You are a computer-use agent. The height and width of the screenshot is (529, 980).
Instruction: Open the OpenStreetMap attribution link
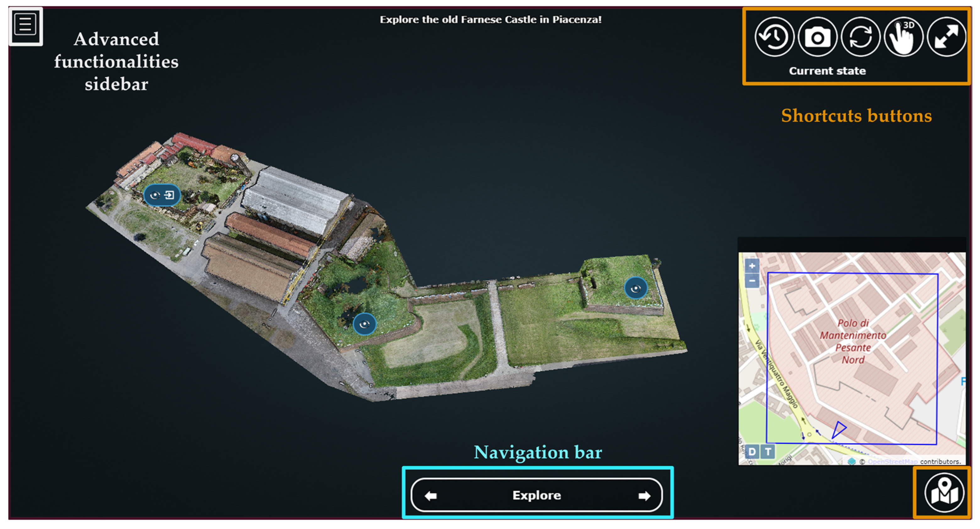pyautogui.click(x=892, y=461)
